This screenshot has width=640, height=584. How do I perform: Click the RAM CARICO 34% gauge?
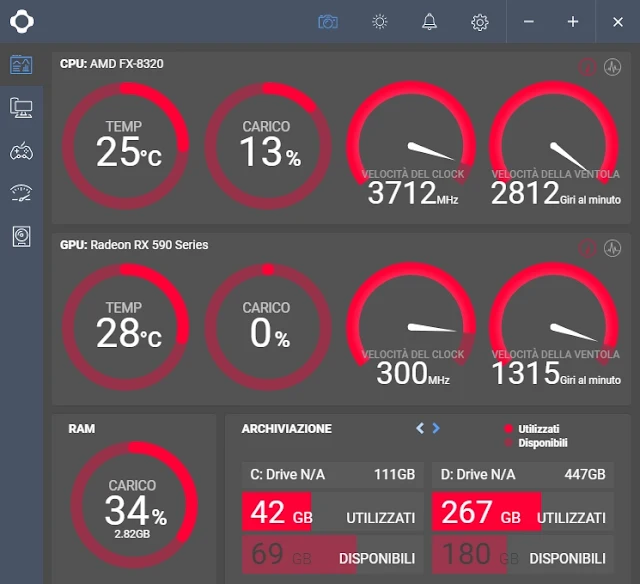[134, 505]
